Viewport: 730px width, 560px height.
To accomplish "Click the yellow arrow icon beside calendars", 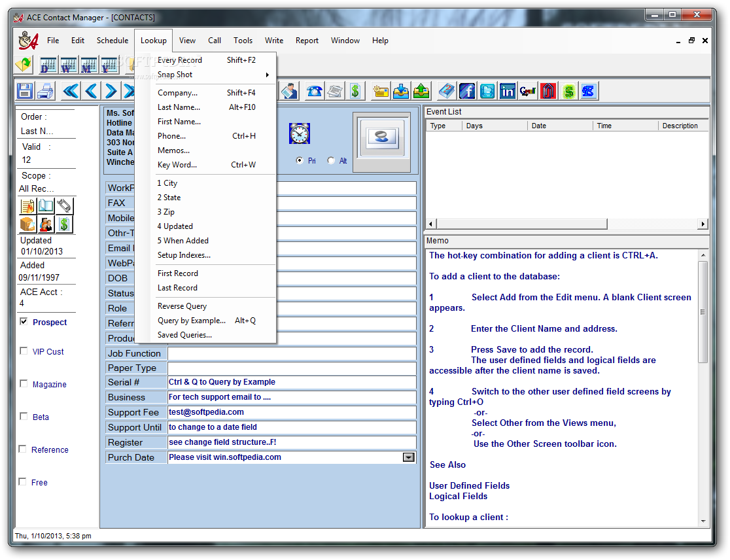I will pos(24,64).
